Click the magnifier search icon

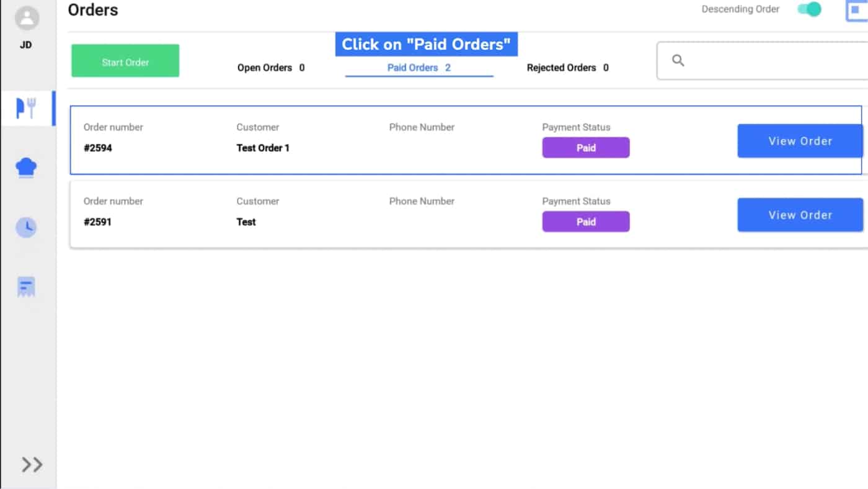[678, 60]
